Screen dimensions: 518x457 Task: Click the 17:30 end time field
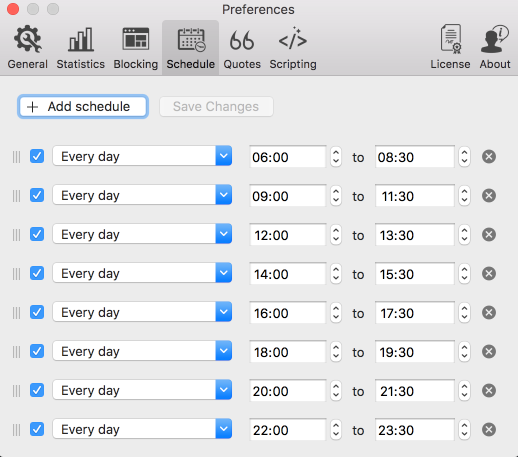coord(415,313)
